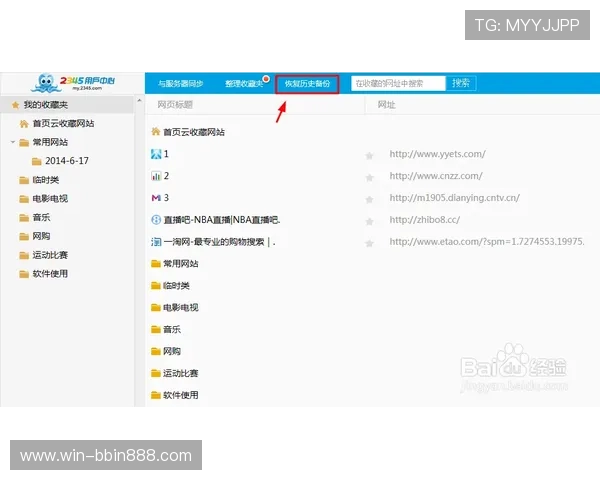Open link http://www.cnzz.com/
The image size is (600, 480).
click(x=436, y=176)
